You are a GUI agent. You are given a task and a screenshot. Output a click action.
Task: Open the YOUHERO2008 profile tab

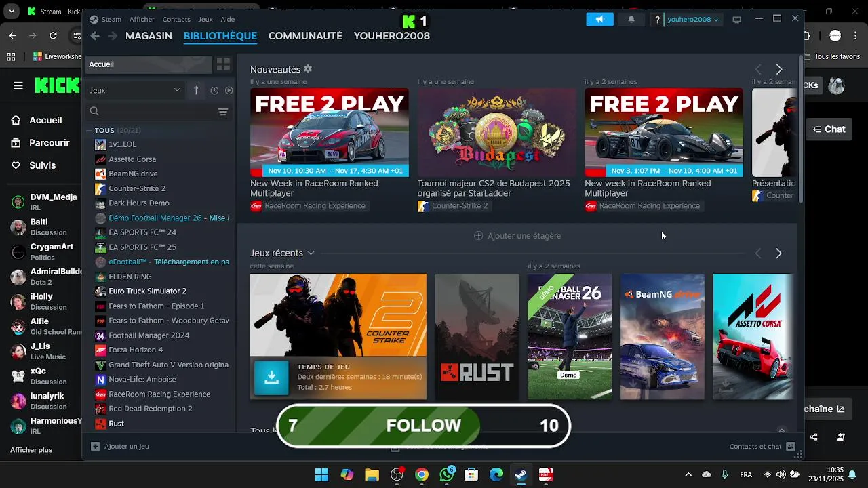coord(392,36)
